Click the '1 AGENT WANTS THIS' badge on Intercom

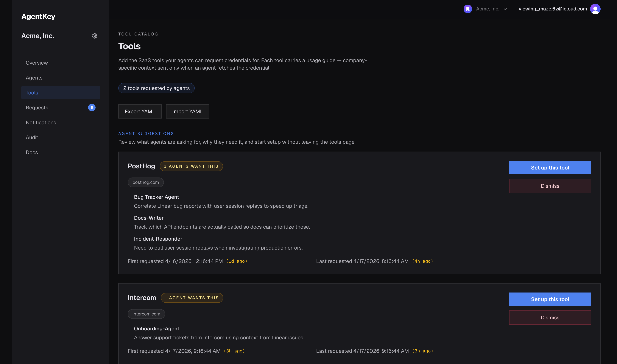(x=192, y=298)
